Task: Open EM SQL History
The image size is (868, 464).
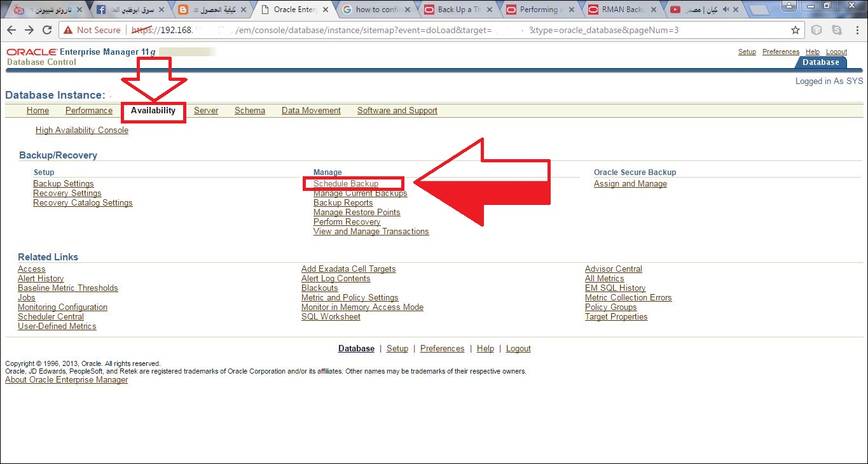Action: 615,288
